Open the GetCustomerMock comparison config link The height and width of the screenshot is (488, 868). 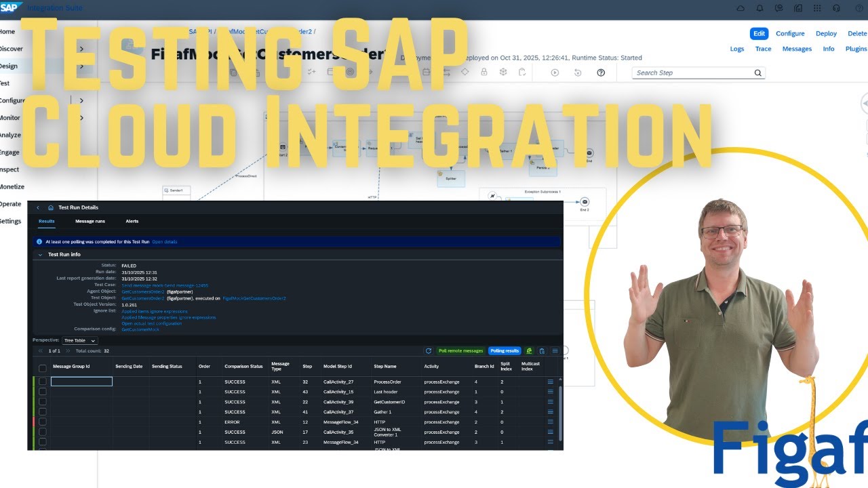(x=140, y=329)
